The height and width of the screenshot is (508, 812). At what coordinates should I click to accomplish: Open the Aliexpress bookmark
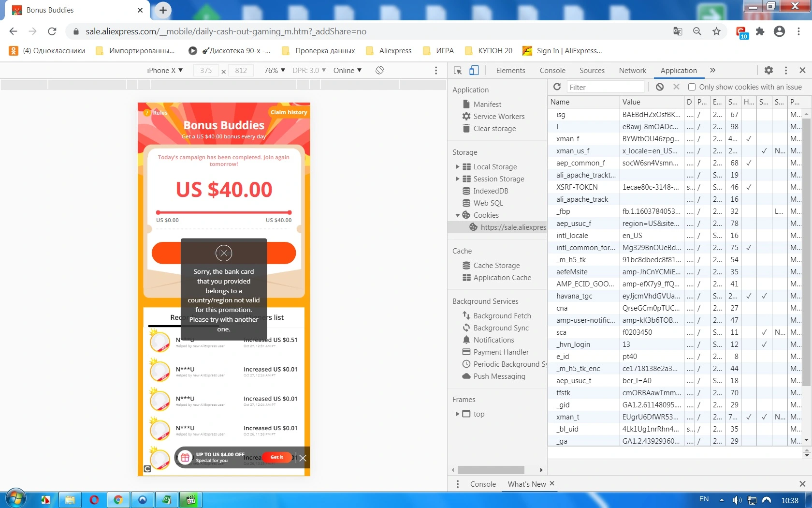point(389,51)
